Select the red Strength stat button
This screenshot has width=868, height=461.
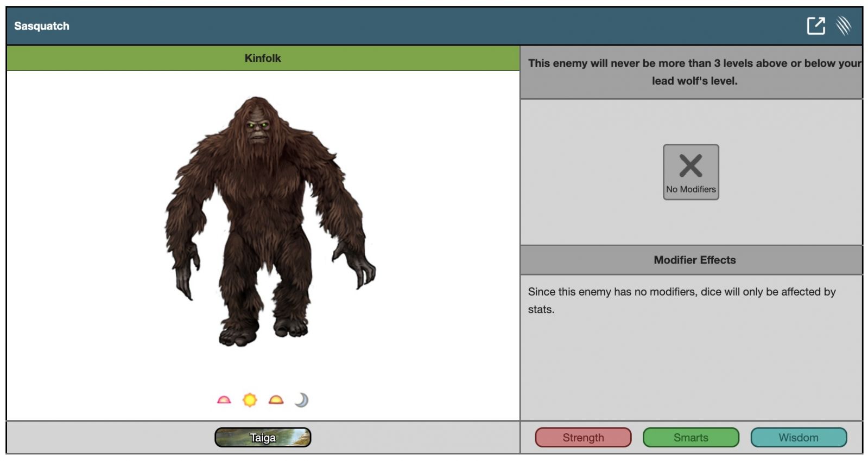click(583, 438)
